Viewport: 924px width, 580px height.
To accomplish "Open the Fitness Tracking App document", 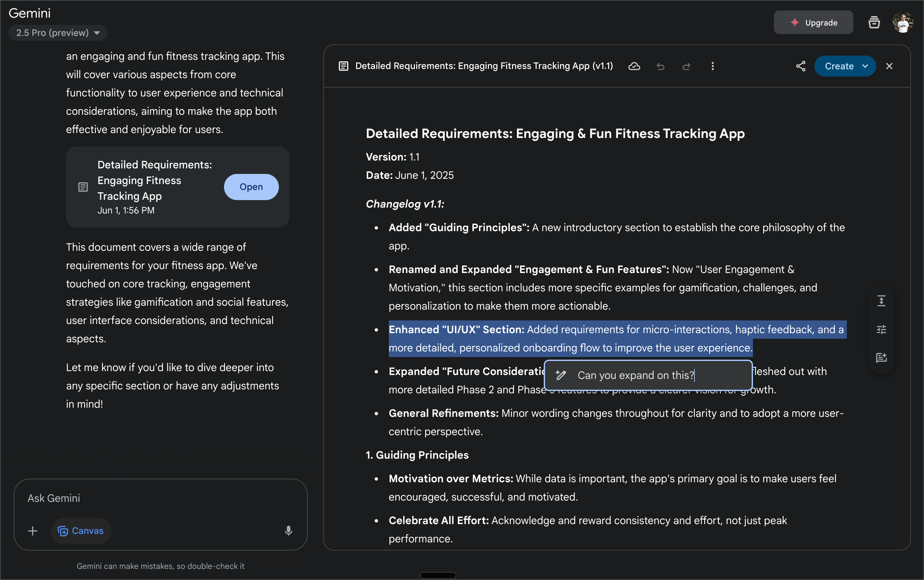I will (x=251, y=187).
